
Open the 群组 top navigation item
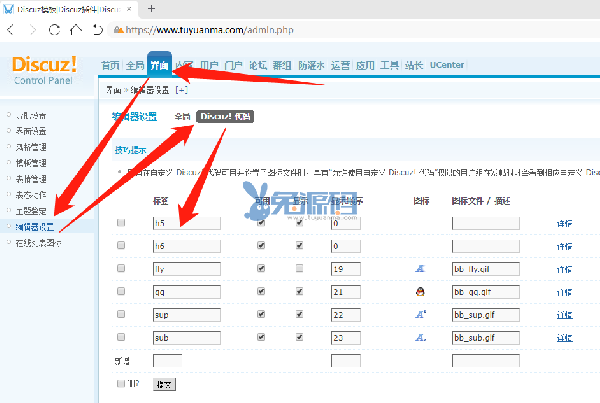[282, 65]
